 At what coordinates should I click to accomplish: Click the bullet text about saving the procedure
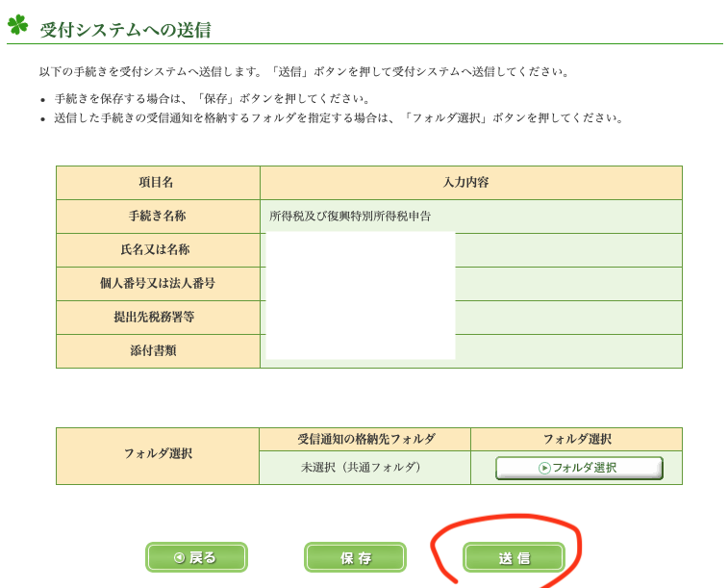point(213,99)
